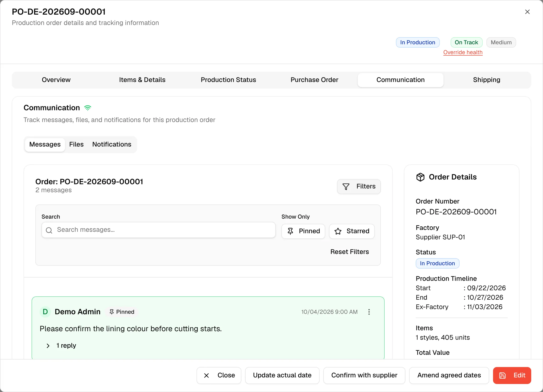Click the green live connection wifi icon
This screenshot has width=543, height=392.
(x=88, y=108)
